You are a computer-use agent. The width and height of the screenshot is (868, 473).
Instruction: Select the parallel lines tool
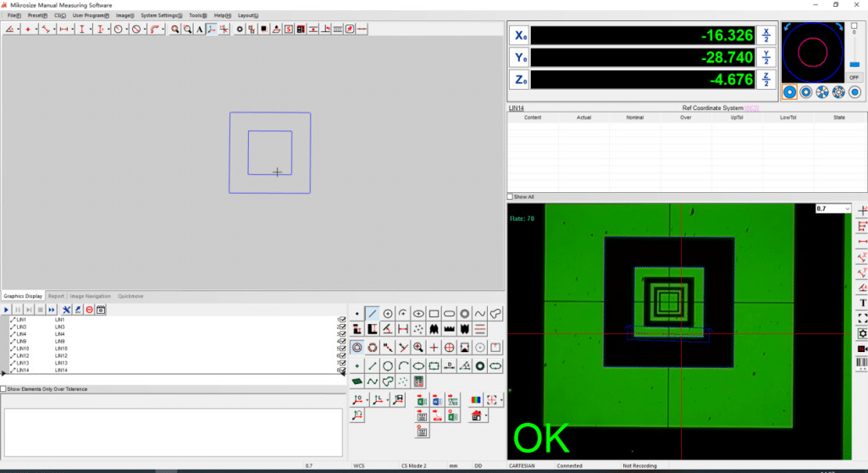pyautogui.click(x=480, y=329)
